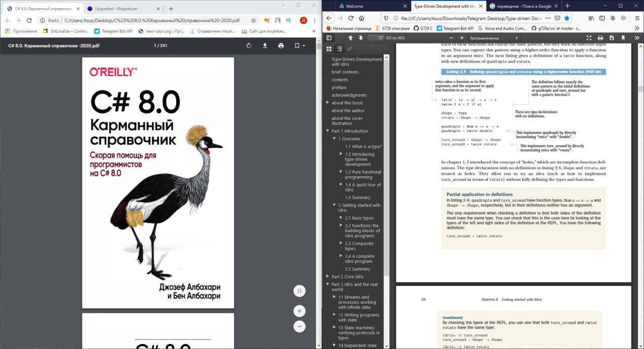Expand Part 2 Core Idris in outline
Viewport: 644px width, 349px height.
click(x=328, y=276)
